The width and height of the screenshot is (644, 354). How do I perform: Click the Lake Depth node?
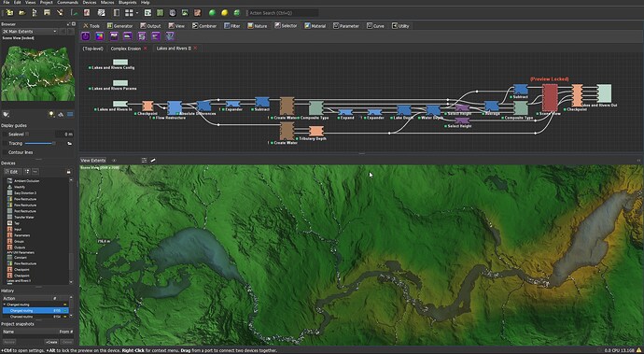404,110
